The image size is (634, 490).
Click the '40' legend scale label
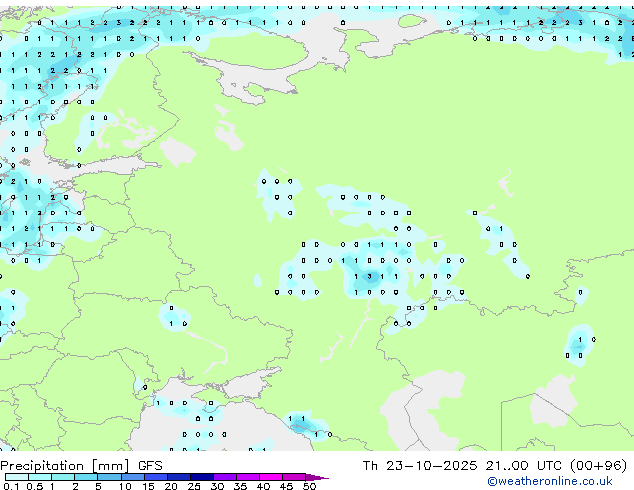[263, 486]
